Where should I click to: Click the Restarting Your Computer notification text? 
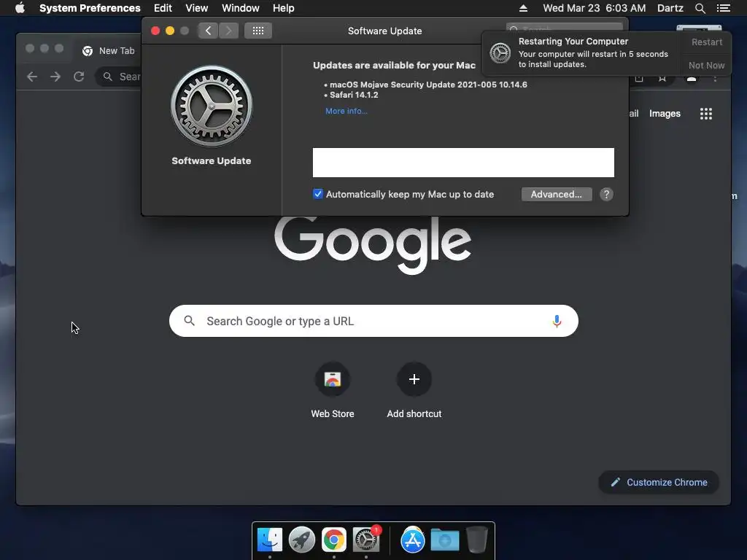click(x=573, y=42)
